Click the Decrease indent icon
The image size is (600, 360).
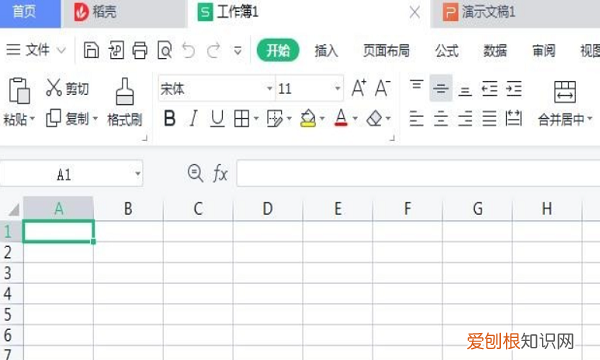pos(489,89)
